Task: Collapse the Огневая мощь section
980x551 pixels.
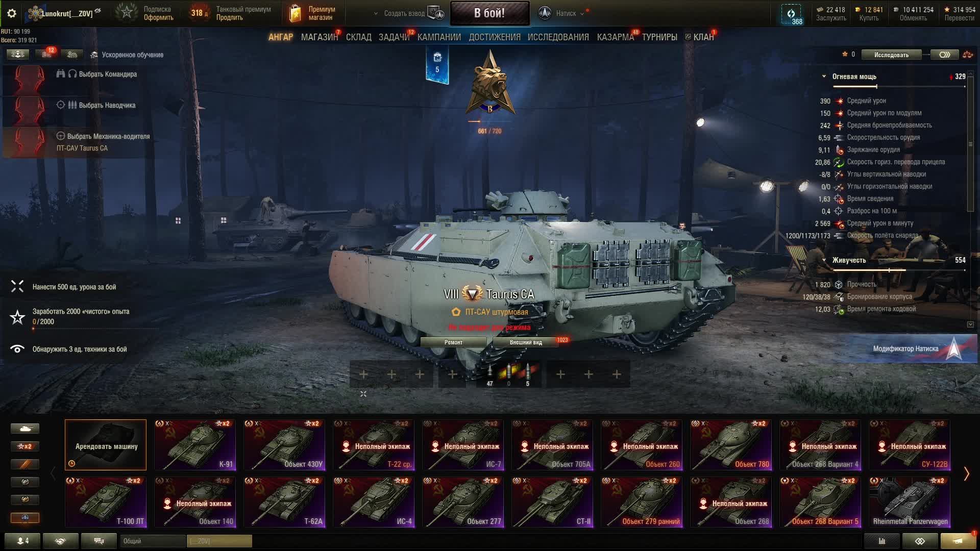Action: 824,77
